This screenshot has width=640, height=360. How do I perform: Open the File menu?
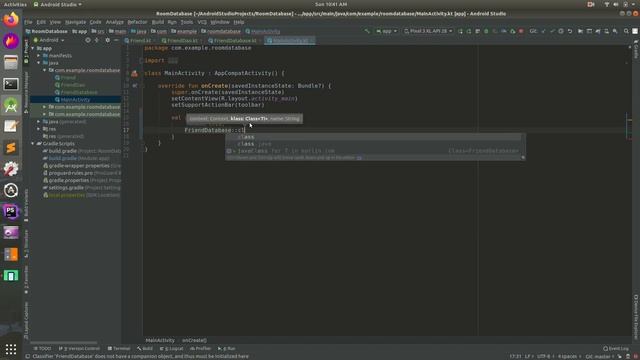click(x=28, y=22)
